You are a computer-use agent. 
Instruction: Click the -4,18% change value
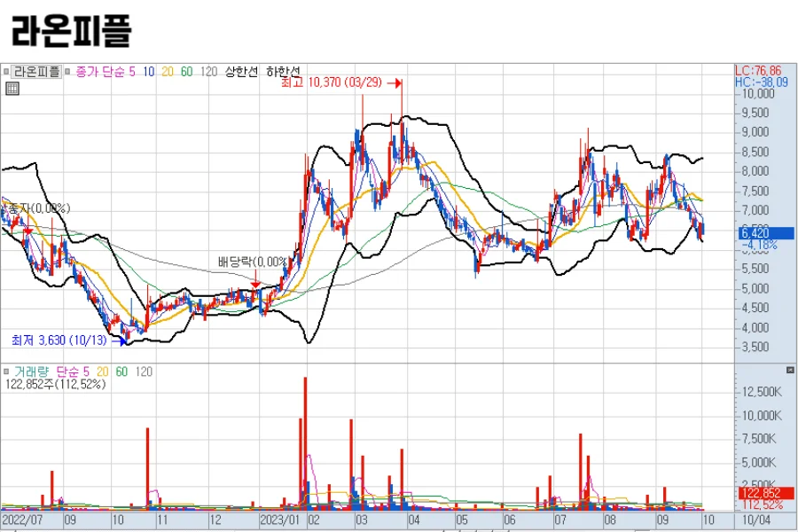click(759, 245)
